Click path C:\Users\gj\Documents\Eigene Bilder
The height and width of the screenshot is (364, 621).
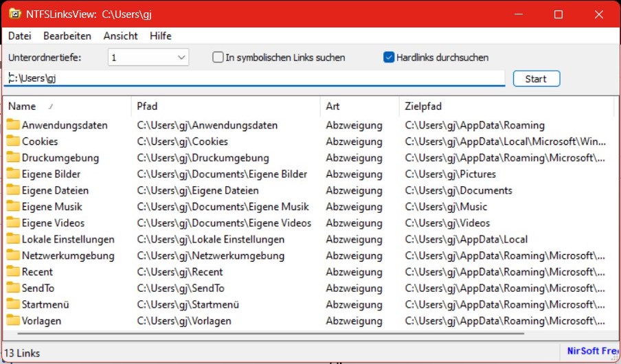[x=222, y=174]
